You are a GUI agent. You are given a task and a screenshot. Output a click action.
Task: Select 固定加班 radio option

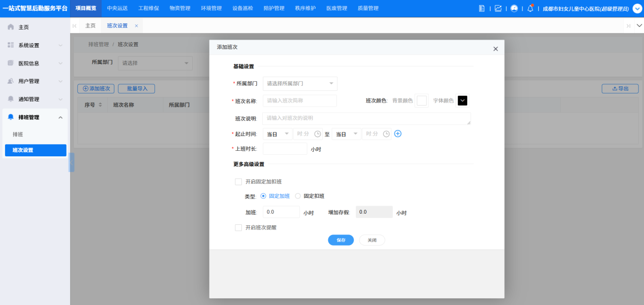[263, 196]
